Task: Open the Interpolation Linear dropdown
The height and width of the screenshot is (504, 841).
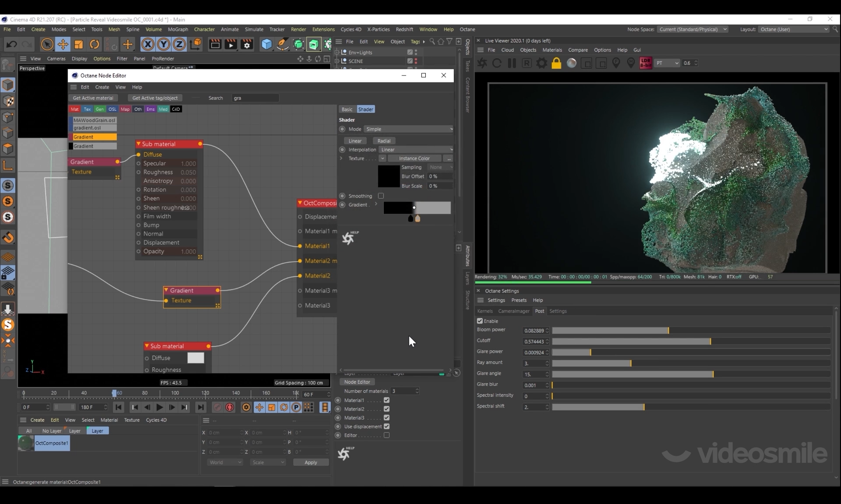Action: click(416, 150)
